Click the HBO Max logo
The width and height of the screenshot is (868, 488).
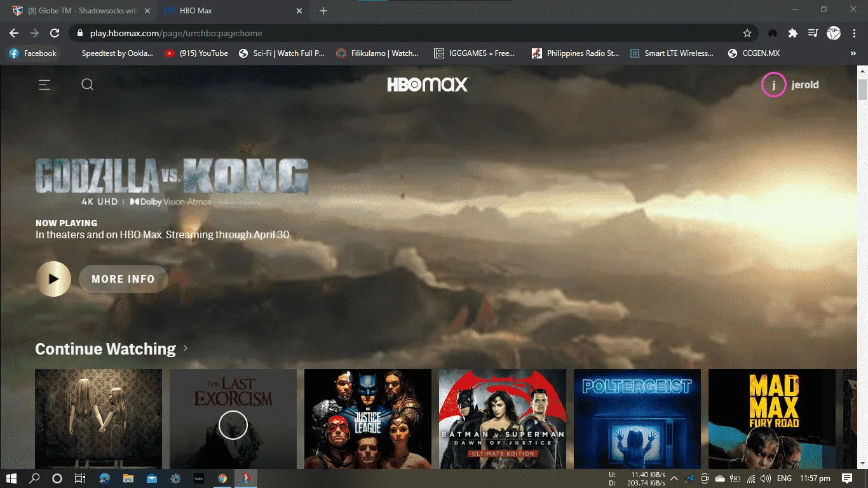[x=428, y=85]
